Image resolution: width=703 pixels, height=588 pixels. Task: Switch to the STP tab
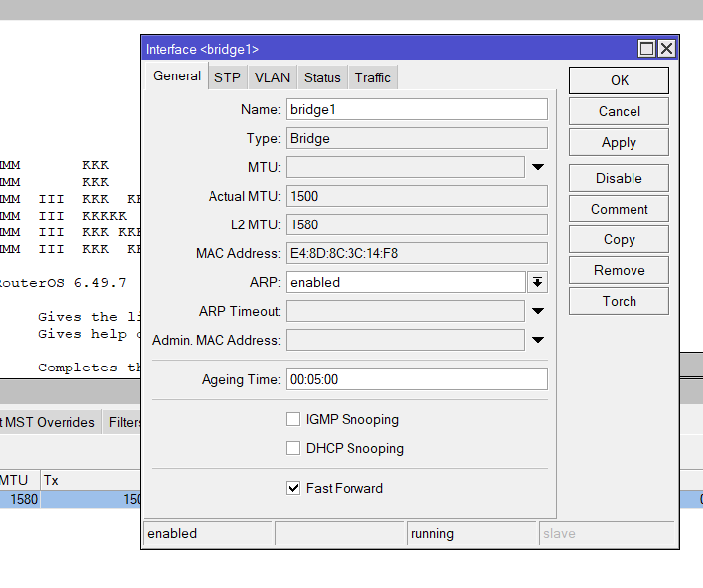(x=227, y=77)
